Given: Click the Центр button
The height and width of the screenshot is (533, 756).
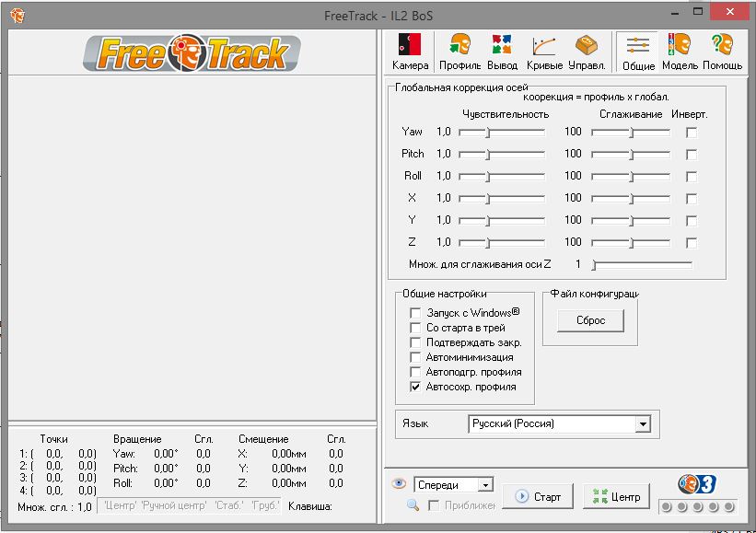Looking at the screenshot, I should [x=617, y=496].
